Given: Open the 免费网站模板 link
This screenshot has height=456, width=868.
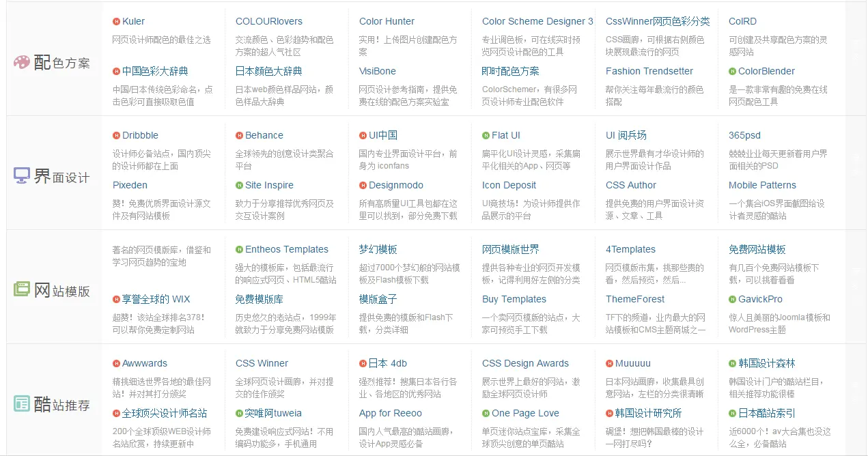Looking at the screenshot, I should click(757, 249).
